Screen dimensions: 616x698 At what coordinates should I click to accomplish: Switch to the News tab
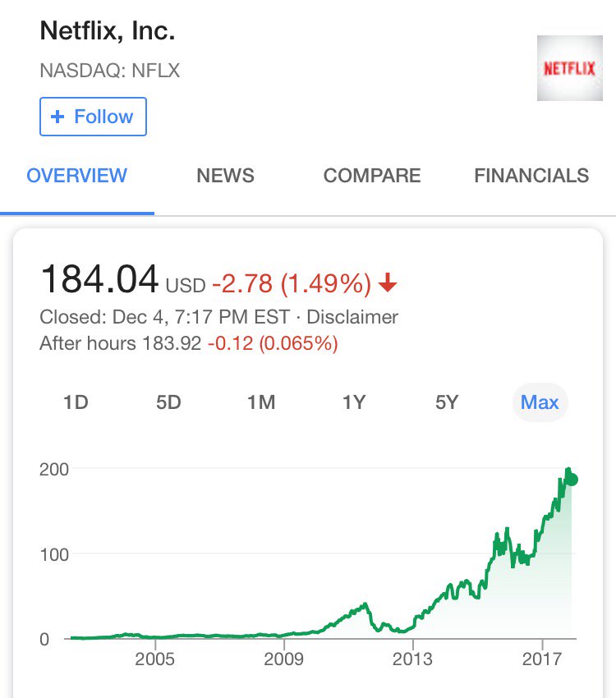click(225, 176)
